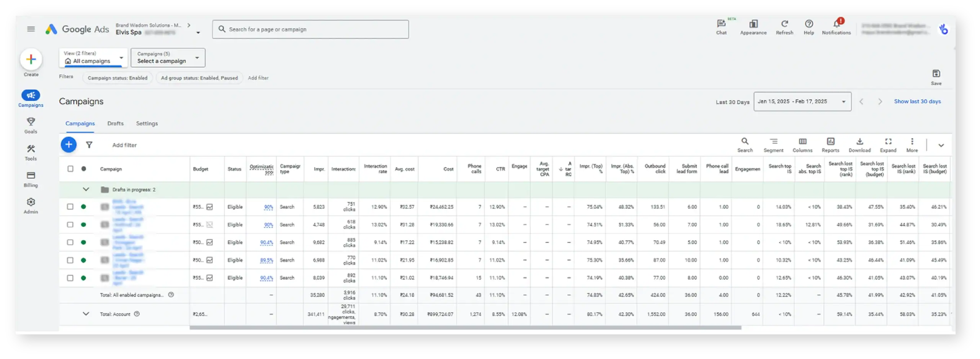Check the campaign row costing ₹19,330.66
Screen dimensions: 980x359
tap(70, 225)
